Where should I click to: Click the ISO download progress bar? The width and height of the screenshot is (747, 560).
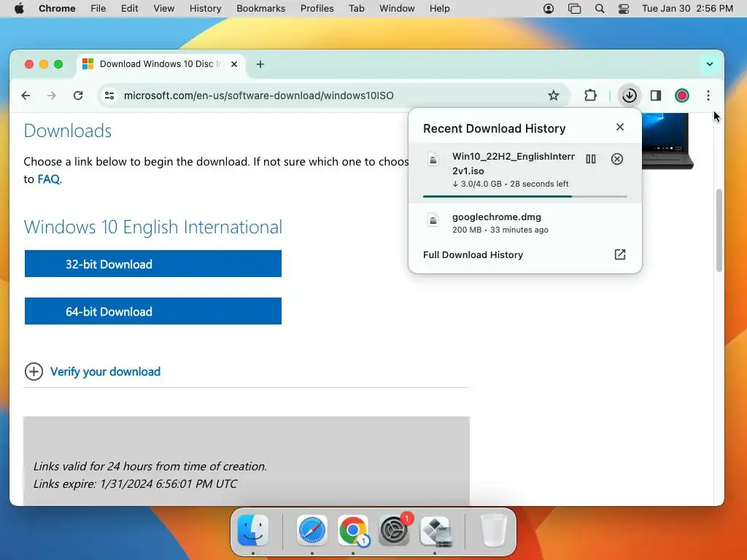tap(525, 196)
